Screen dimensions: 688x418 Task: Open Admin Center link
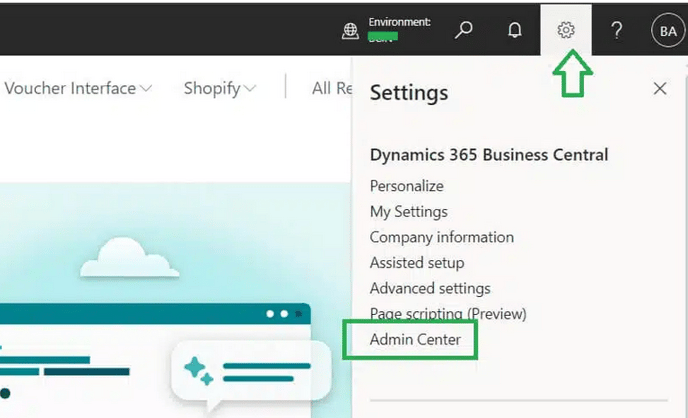(x=415, y=339)
